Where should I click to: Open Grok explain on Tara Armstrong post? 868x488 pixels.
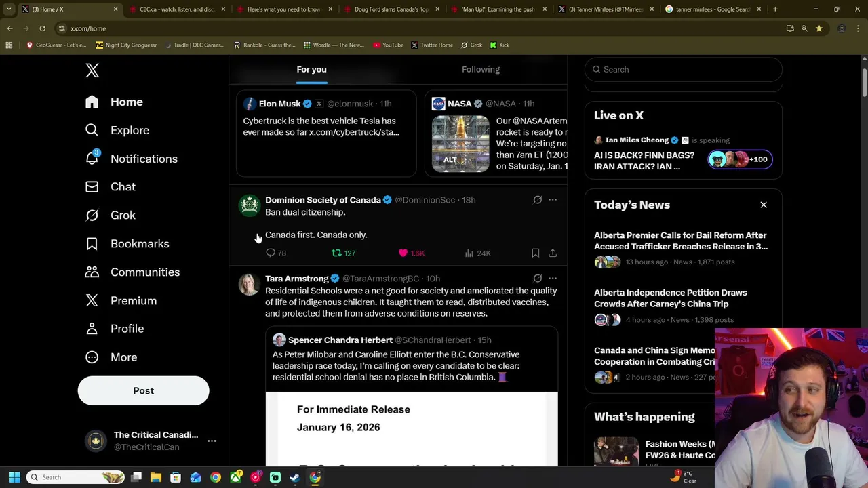[537, 279]
